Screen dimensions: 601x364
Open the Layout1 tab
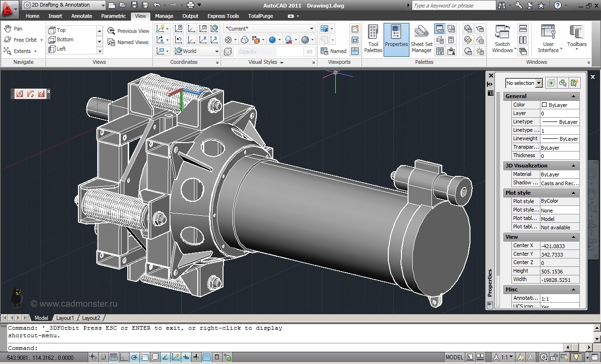point(65,318)
